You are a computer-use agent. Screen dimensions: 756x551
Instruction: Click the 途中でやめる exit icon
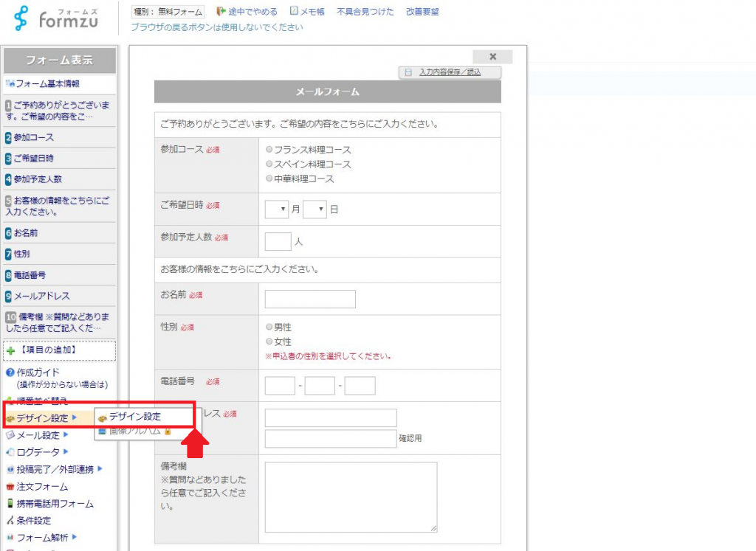[x=221, y=12]
